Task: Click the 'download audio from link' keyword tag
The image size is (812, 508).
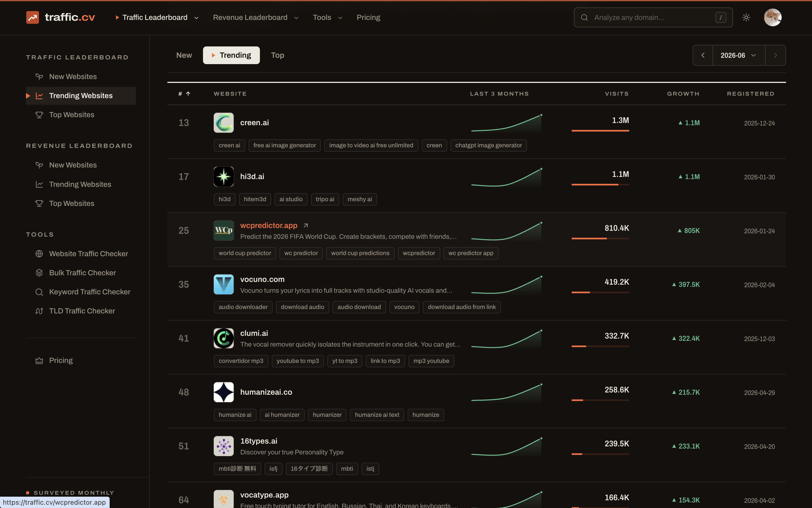Action: tap(462, 307)
